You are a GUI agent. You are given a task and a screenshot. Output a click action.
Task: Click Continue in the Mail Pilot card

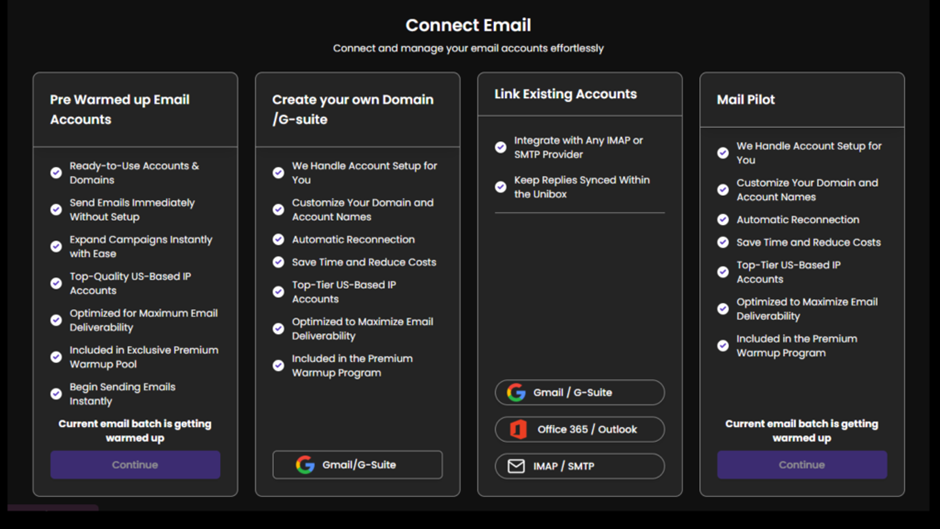coord(802,465)
